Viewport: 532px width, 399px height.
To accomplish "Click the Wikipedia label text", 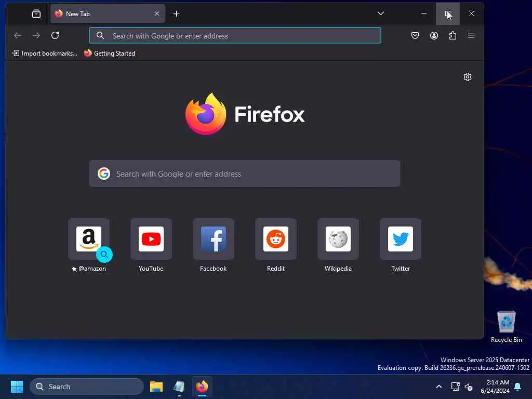I will pyautogui.click(x=338, y=269).
